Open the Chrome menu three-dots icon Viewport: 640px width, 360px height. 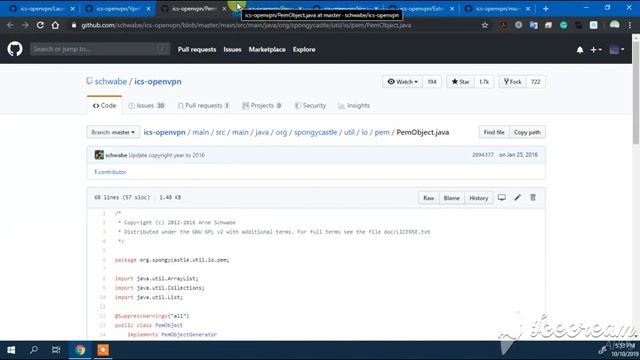point(630,25)
